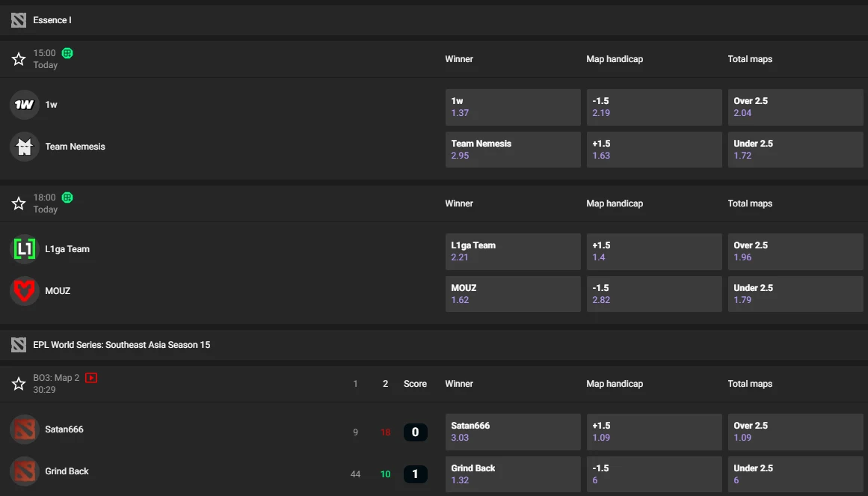The image size is (868, 496).
Task: Select -1.5 map handicap at 2.19
Action: pyautogui.click(x=654, y=107)
